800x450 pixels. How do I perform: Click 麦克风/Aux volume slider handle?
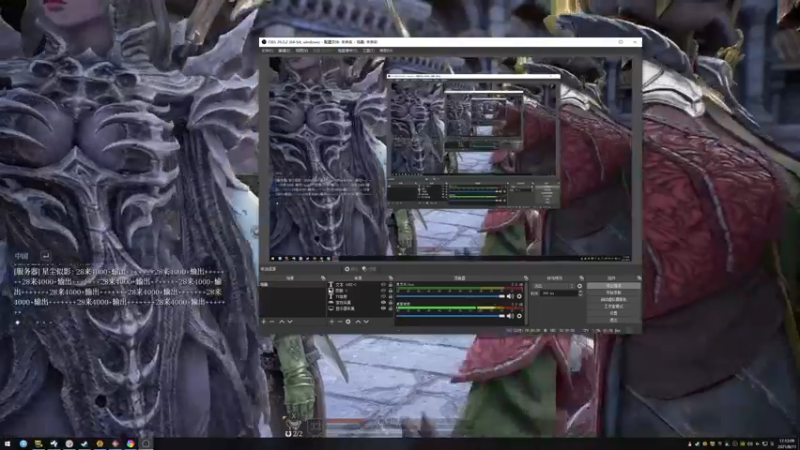pyautogui.click(x=502, y=296)
